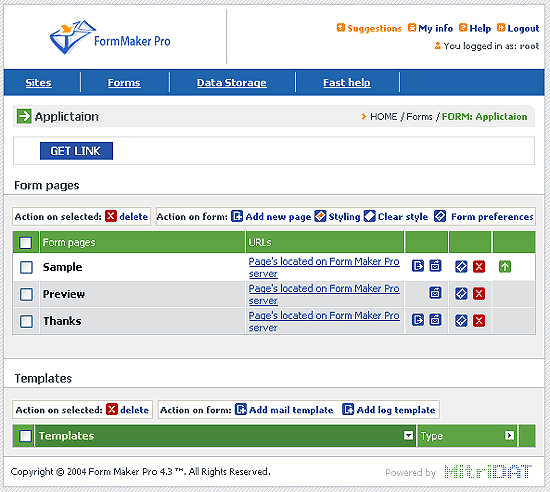The image size is (550, 492).
Task: Open the Data Storage menu
Action: click(232, 83)
